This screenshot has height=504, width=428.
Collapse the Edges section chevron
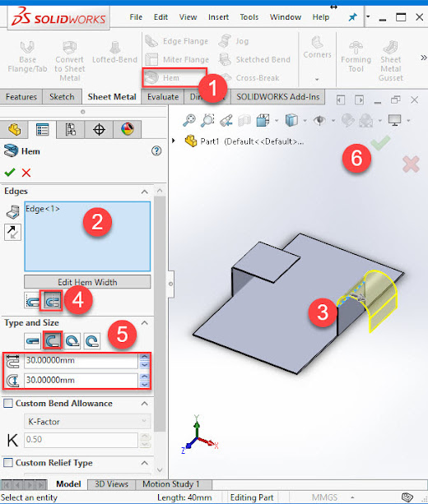pyautogui.click(x=145, y=192)
